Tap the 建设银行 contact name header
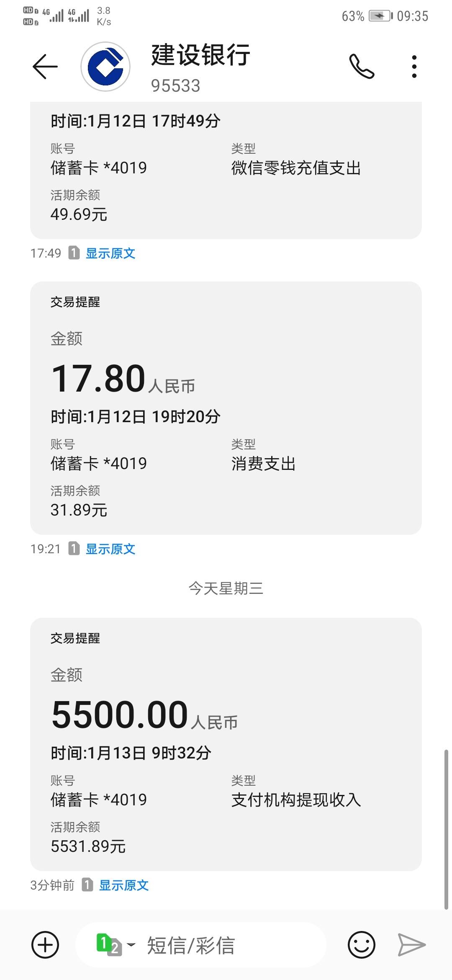This screenshot has width=452, height=980. pyautogui.click(x=201, y=55)
